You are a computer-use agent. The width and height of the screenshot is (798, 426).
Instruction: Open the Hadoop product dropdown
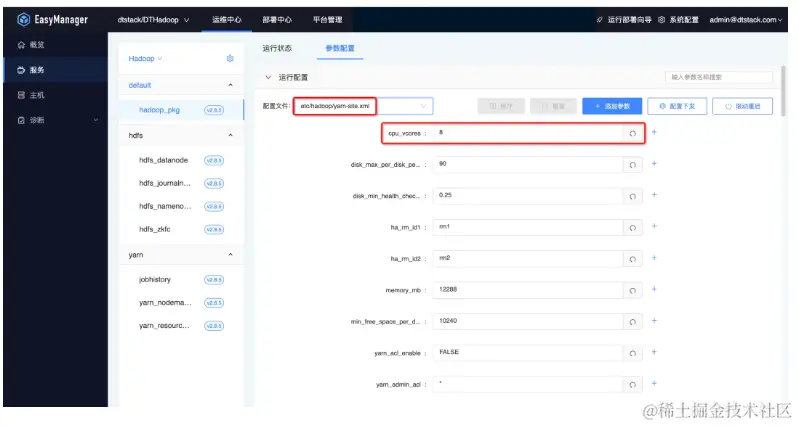146,59
